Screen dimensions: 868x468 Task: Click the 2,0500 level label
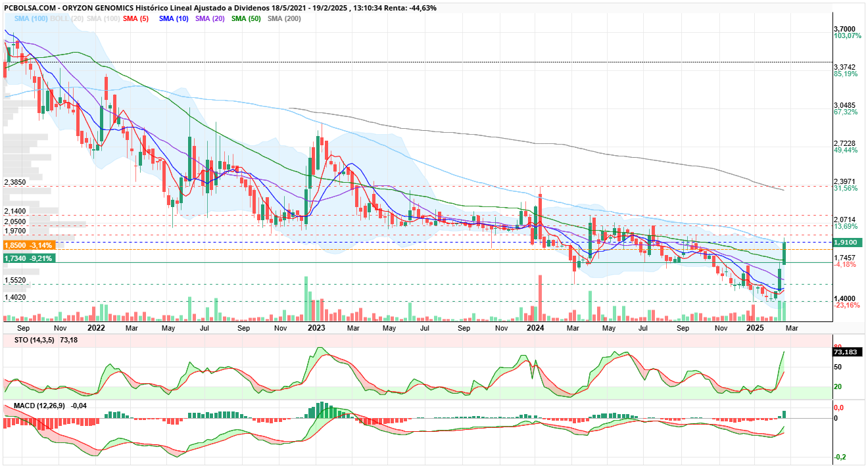[x=14, y=222]
